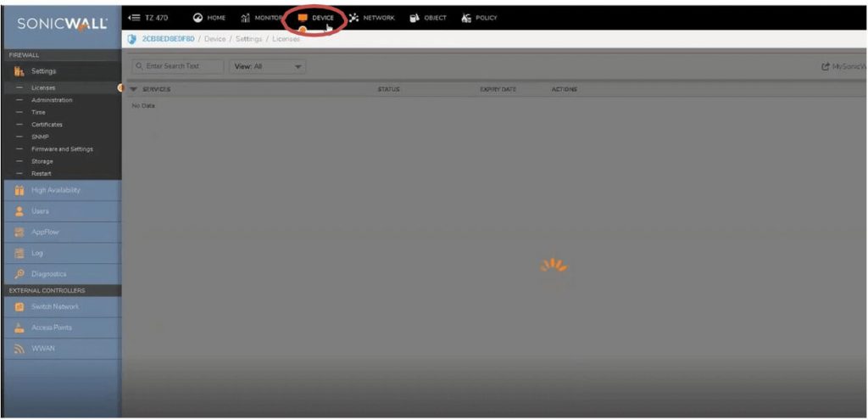Open the OBJECT tab

(428, 18)
